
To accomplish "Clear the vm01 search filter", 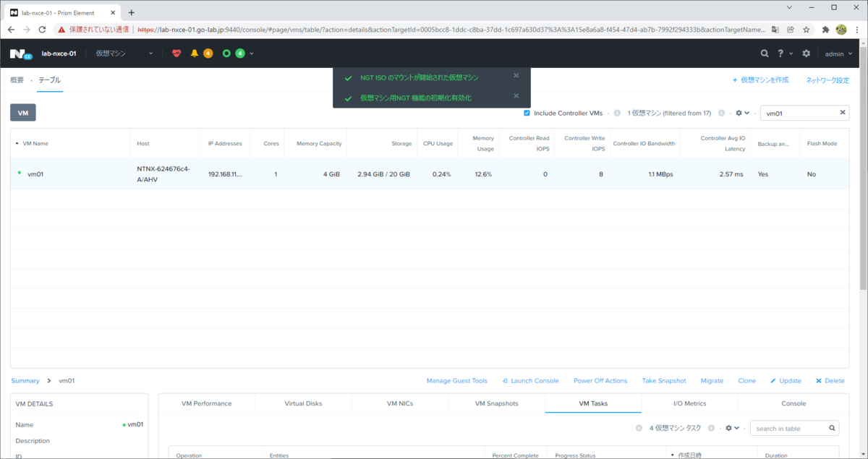I will [842, 113].
